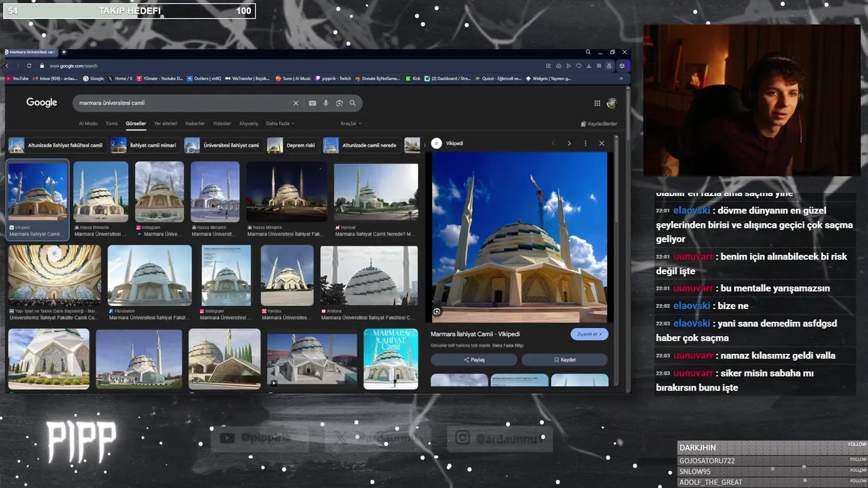Screen dimensions: 868x488
Task: Click the Google search input field
Action: [183, 103]
